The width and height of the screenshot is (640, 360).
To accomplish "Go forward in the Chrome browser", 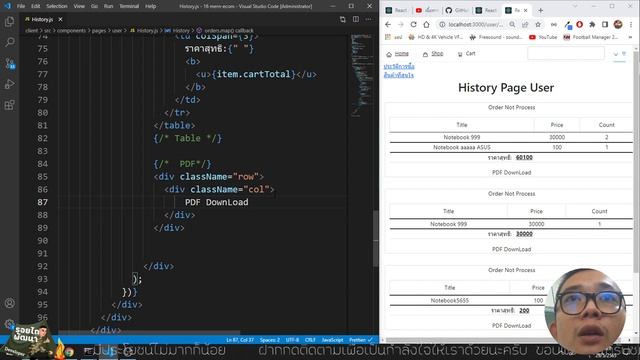I will [400, 24].
